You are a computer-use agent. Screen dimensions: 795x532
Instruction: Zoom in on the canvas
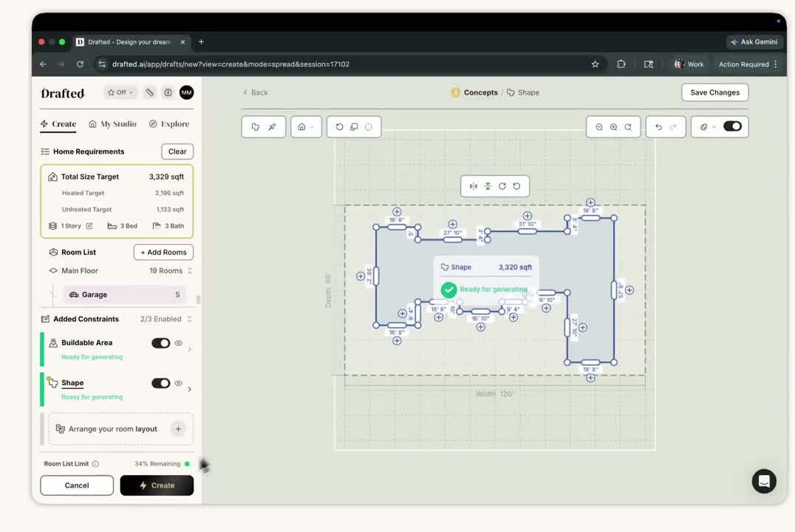click(613, 127)
